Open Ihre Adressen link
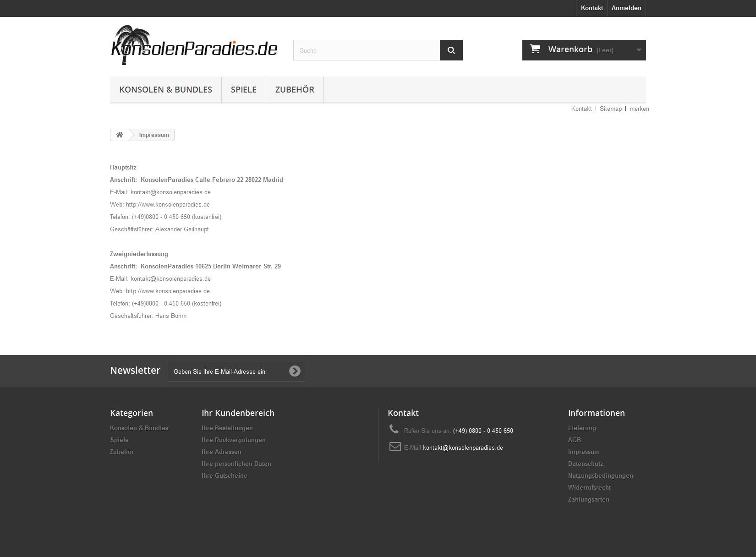 tap(221, 452)
